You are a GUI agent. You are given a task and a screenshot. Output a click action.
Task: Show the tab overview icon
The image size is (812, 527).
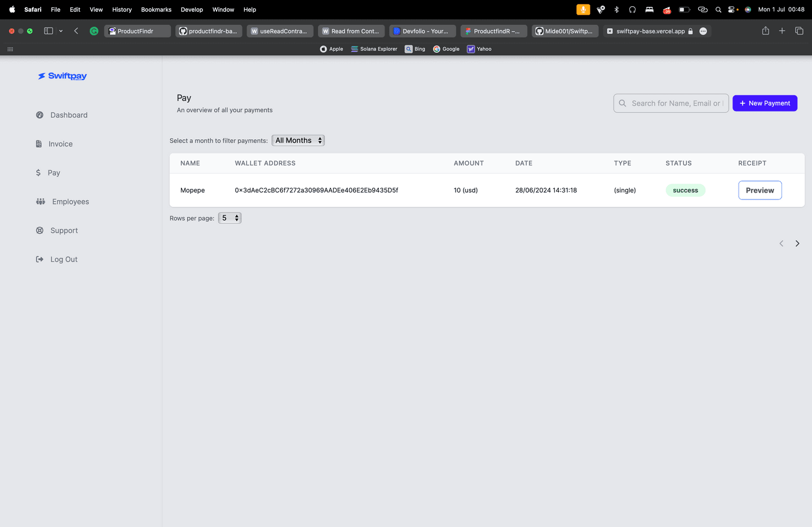pyautogui.click(x=799, y=31)
